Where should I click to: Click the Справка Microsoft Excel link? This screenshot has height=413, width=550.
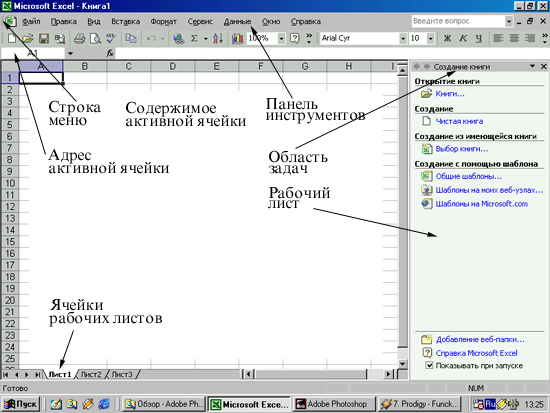476,353
